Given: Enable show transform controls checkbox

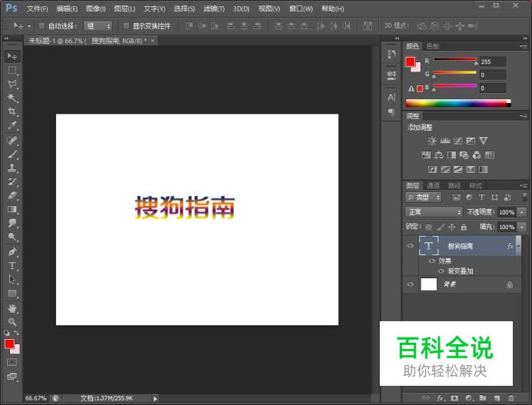Looking at the screenshot, I should 126,26.
